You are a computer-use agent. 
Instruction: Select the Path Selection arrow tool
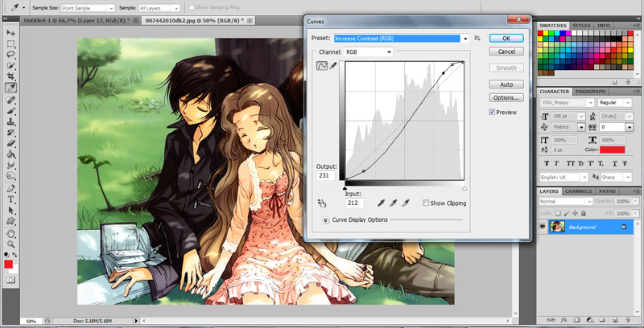click(x=10, y=211)
